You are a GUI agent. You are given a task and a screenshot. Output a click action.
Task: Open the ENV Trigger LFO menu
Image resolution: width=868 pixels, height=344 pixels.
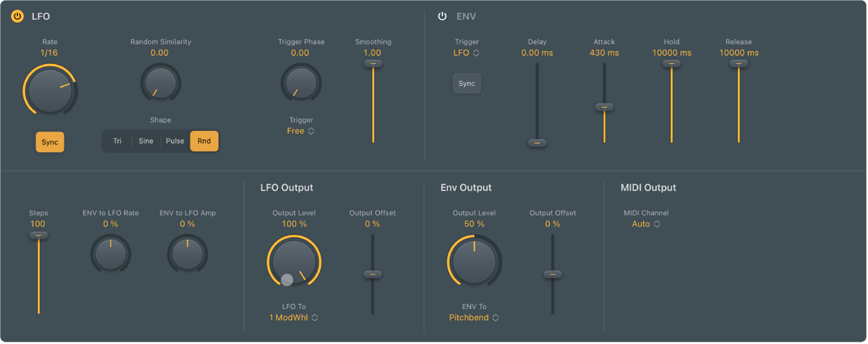tap(467, 53)
